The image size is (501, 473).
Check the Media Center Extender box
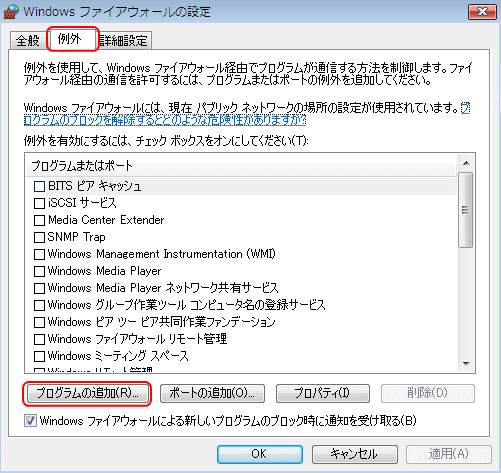click(40, 220)
